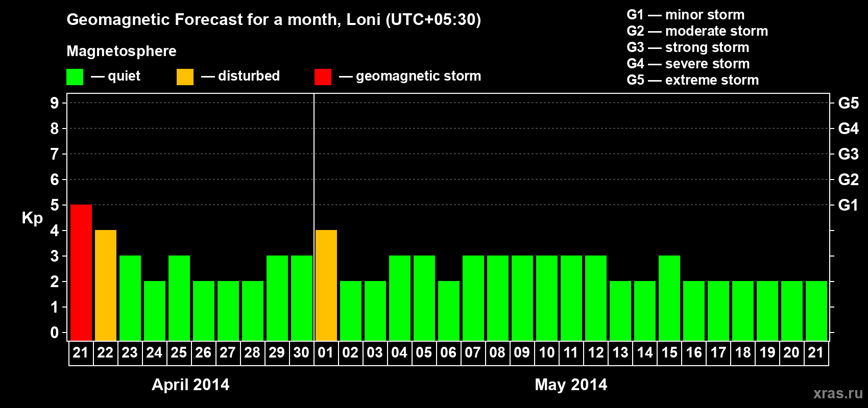Click the green bar for May 15

(669, 298)
